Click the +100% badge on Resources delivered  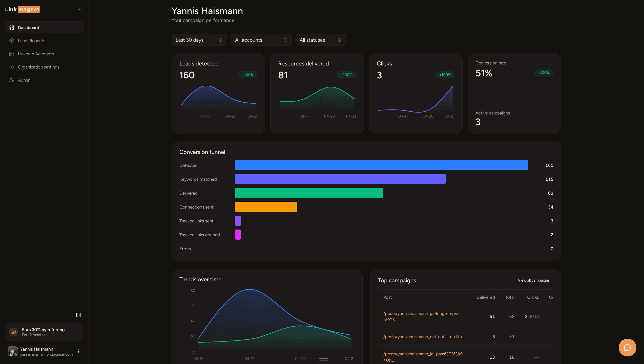[346, 75]
